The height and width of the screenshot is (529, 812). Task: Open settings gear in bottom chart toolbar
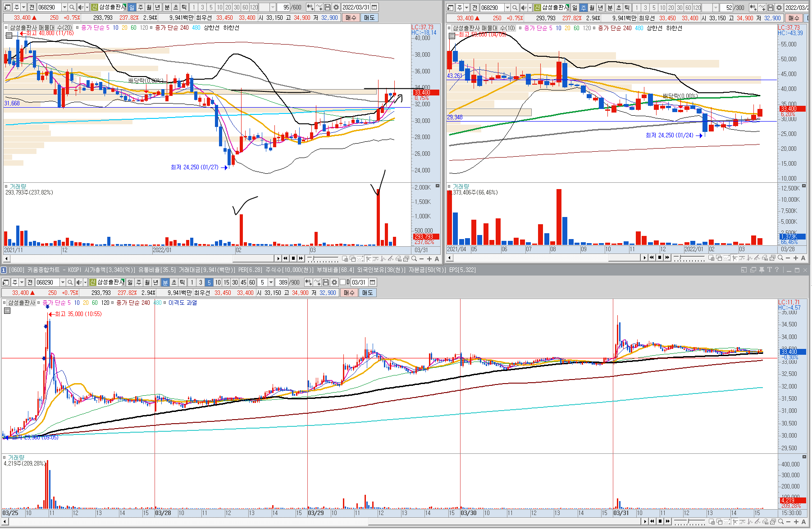(334, 282)
